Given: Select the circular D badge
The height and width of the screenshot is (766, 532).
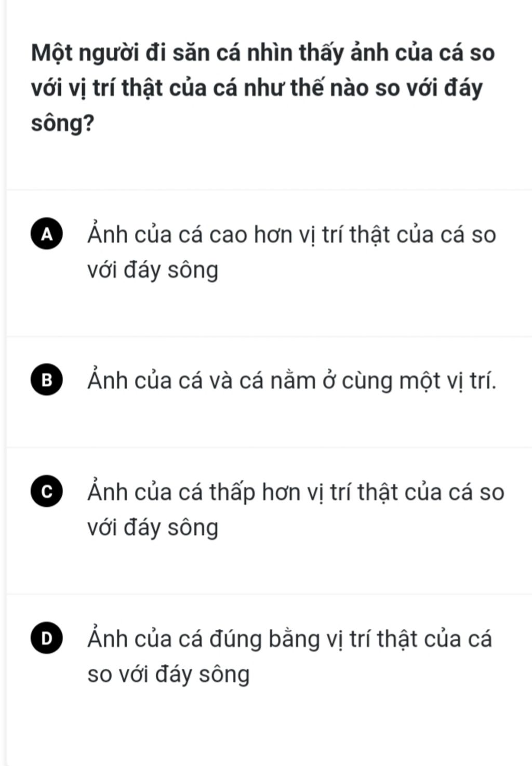Looking at the screenshot, I should (47, 639).
